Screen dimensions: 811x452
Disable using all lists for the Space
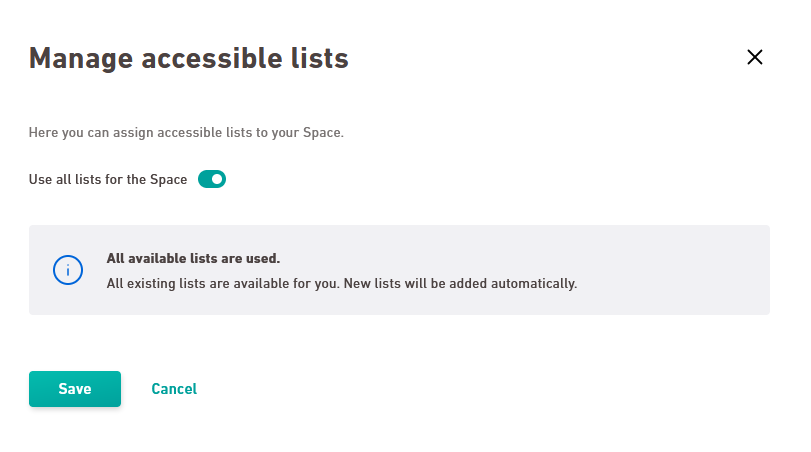212,179
